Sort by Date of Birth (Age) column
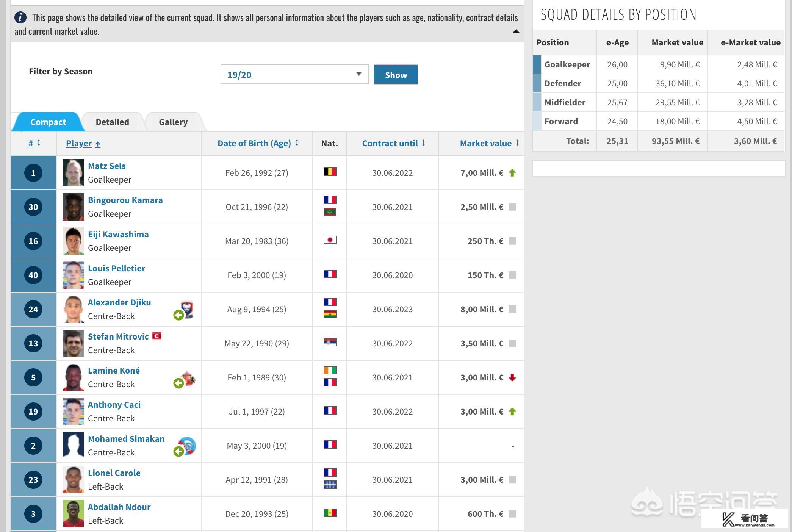The image size is (792, 532). 258,143
